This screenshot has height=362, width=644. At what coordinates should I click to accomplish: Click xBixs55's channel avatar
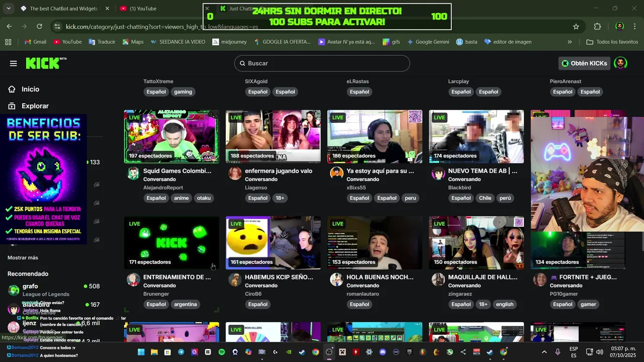click(337, 173)
